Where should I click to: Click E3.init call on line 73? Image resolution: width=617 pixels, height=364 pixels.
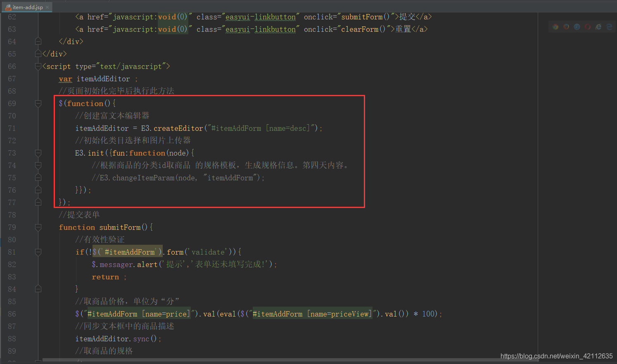point(90,153)
